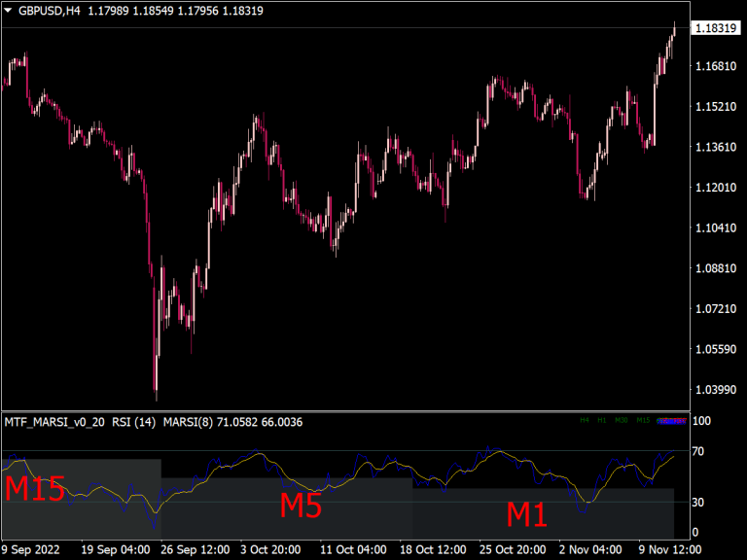Click the overlapping red-blue label in indicator corner
The width and height of the screenshot is (747, 560).
(672, 421)
